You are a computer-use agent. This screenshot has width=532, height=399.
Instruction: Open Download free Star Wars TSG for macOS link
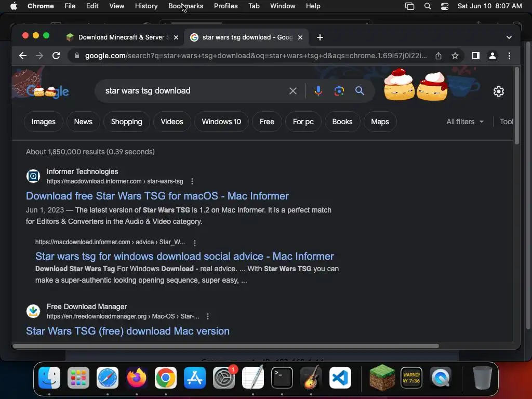coord(157,196)
